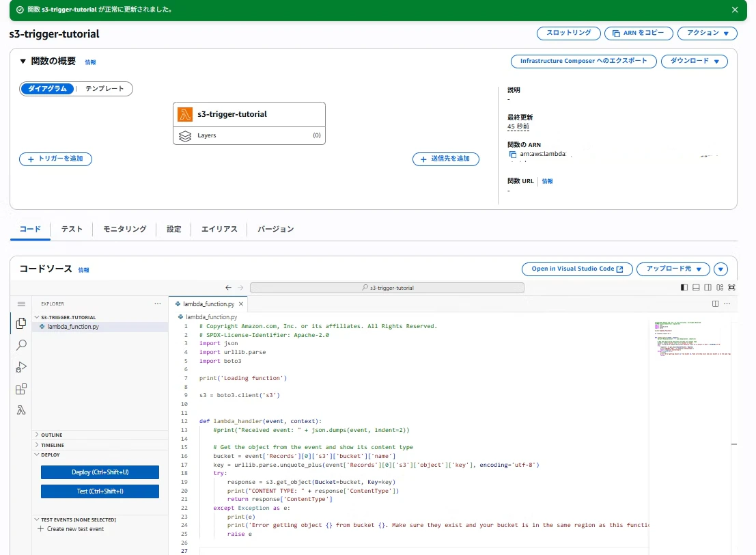Viewport: 756px width, 555px height.
Task: Click Infrastructure Composer へのエクスポート button
Action: point(583,62)
